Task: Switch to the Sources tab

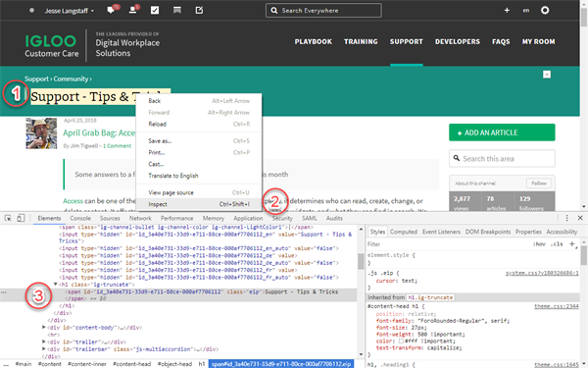Action: tap(110, 218)
